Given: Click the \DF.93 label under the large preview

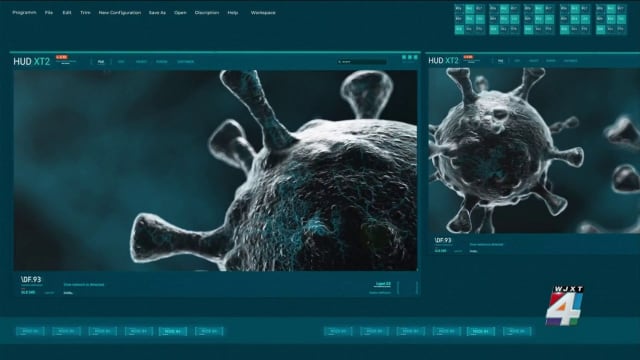Looking at the screenshot, I should [x=31, y=280].
